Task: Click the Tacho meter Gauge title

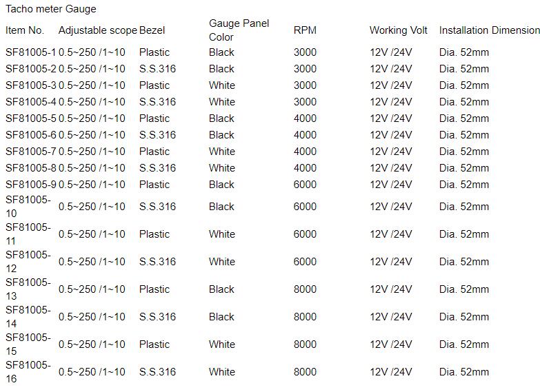Action: [x=51, y=9]
